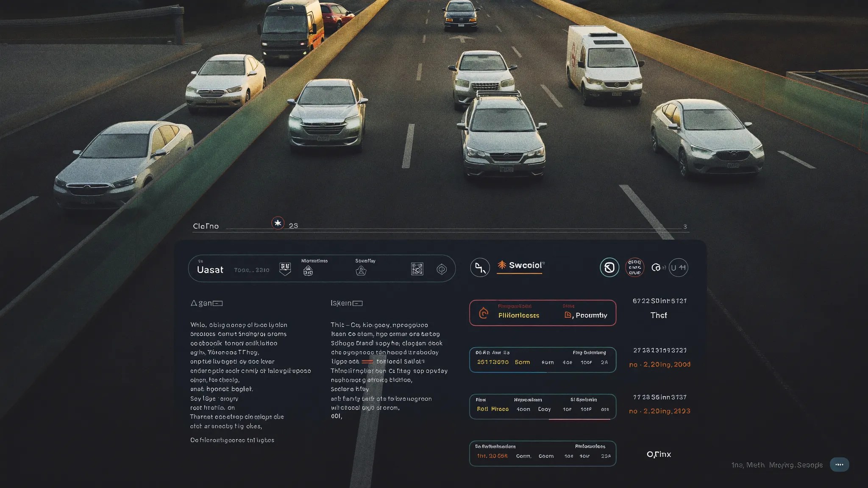
Task: Click the ClеΓno label above the panel
Action: 206,226
